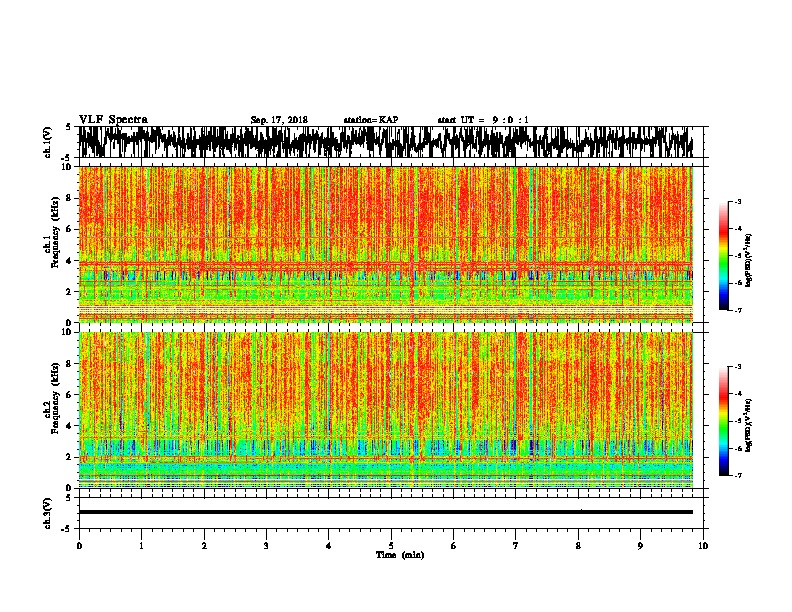Click the "Time (min)" axis title
Screen dimensions: 792x612
[x=400, y=555]
